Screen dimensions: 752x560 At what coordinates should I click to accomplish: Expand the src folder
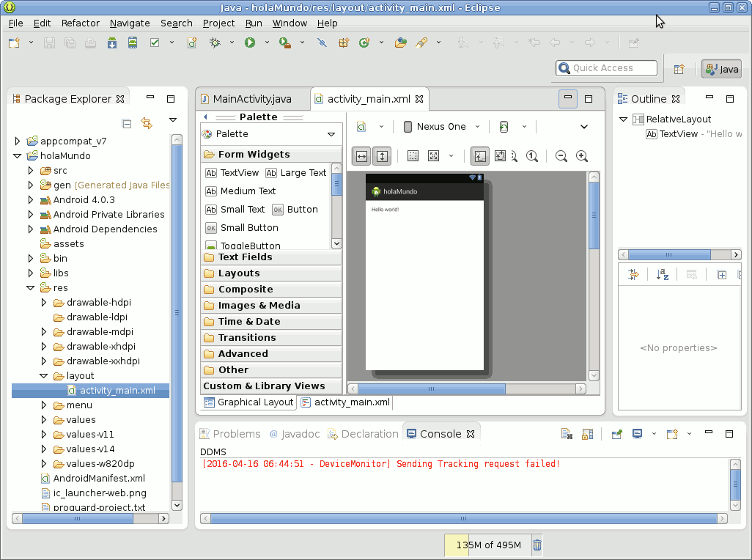(31, 171)
